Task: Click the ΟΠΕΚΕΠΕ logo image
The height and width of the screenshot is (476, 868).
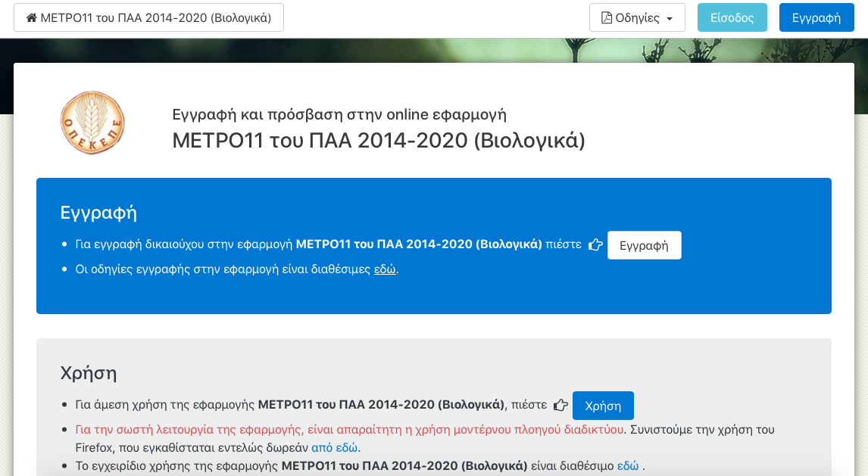Action: point(92,123)
